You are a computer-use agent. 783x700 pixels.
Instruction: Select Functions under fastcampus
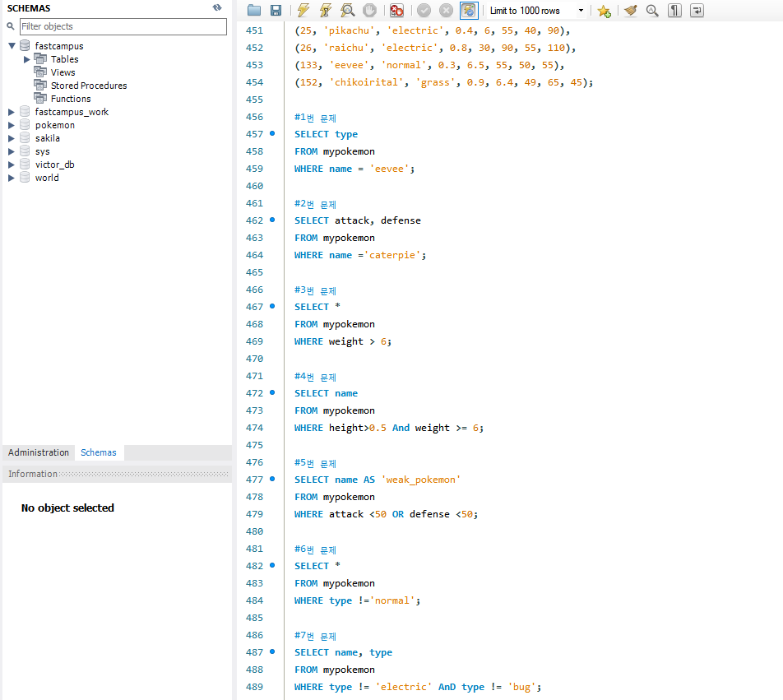[71, 99]
